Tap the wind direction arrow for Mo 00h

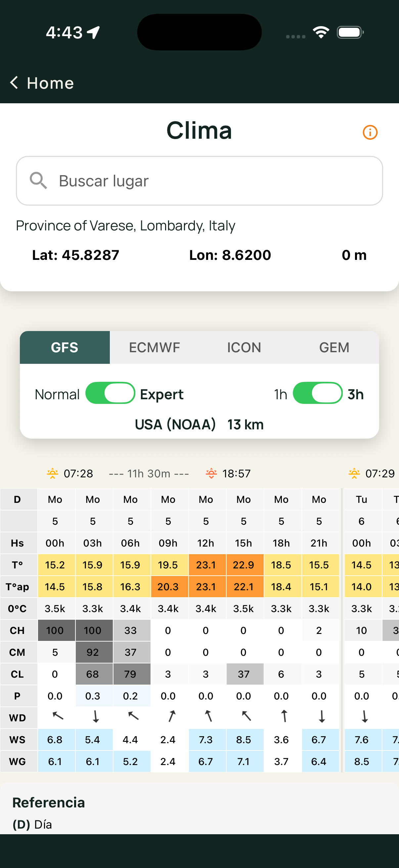tap(58, 716)
